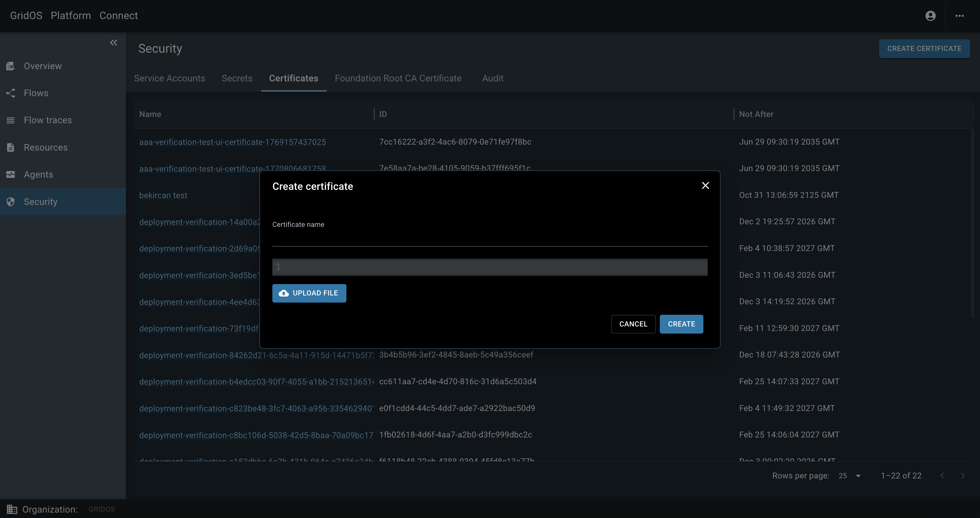The height and width of the screenshot is (518, 980).
Task: Open Resources in sidebar
Action: tap(63, 147)
